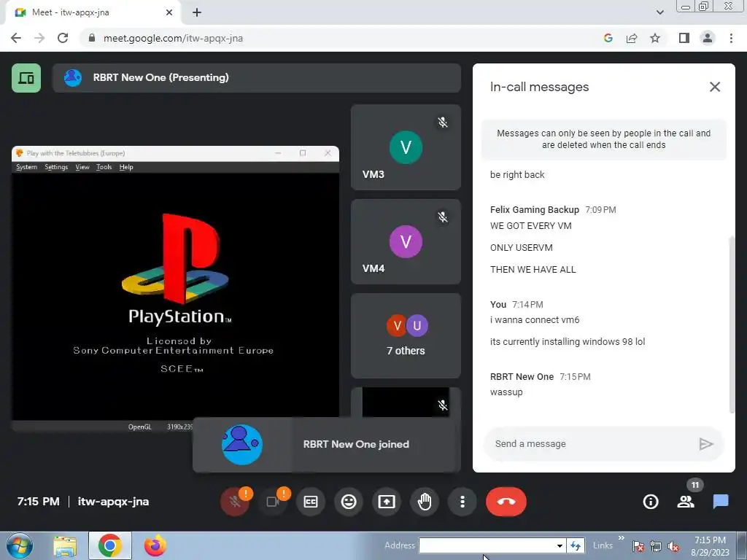Open File Explorer from taskbar
747x560 pixels.
tap(65, 545)
